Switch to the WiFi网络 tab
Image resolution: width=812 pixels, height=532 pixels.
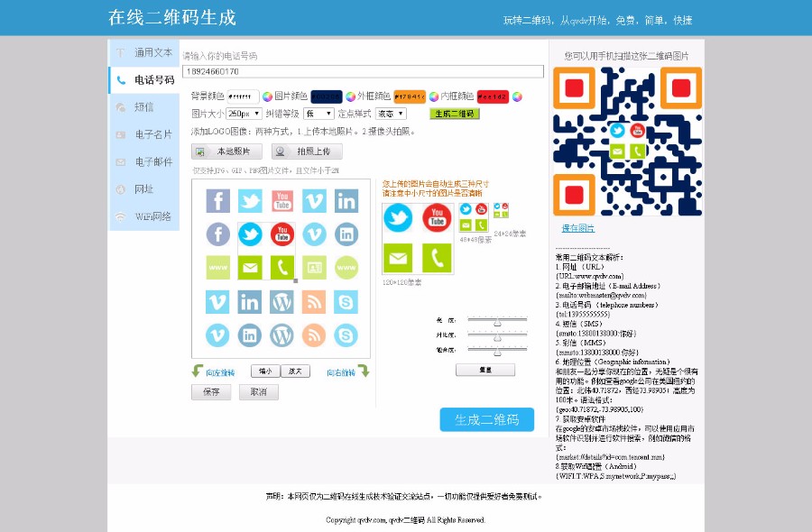[147, 216]
